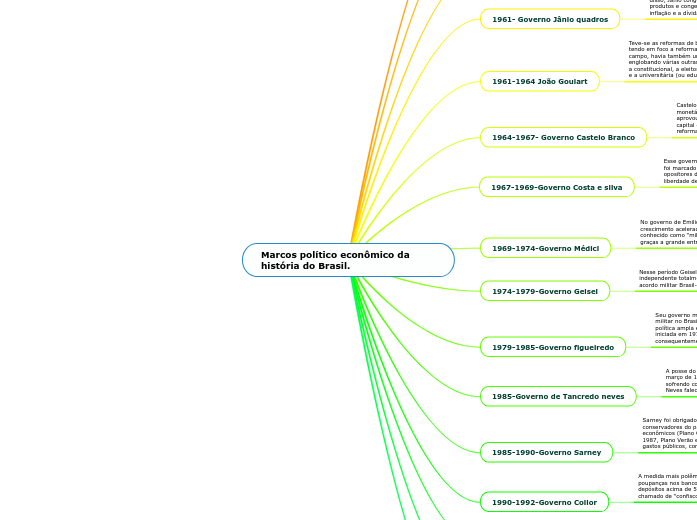Click the note beside the Castelo Branco node
This screenshot has height=520, width=697.
pos(686,117)
